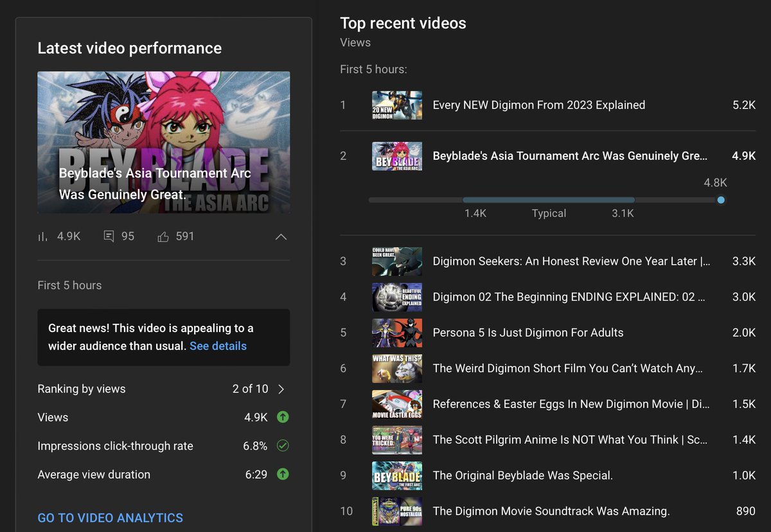The height and width of the screenshot is (532, 771).
Task: Click the 6.8% click-through rate value
Action: [255, 446]
